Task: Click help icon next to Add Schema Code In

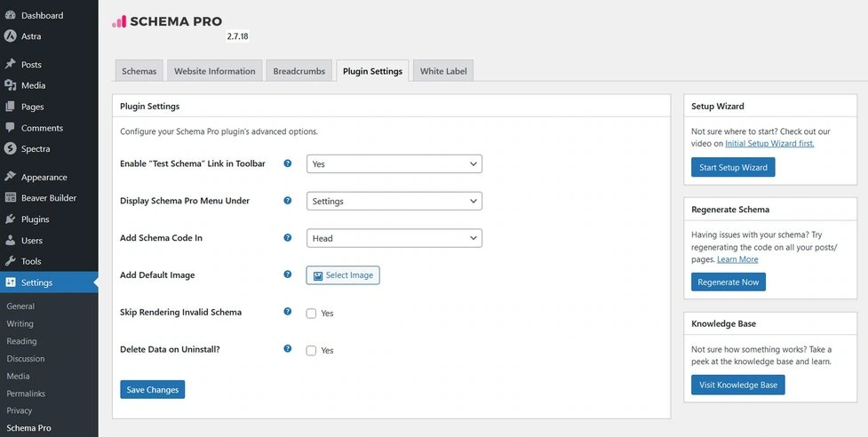Action: 287,238
